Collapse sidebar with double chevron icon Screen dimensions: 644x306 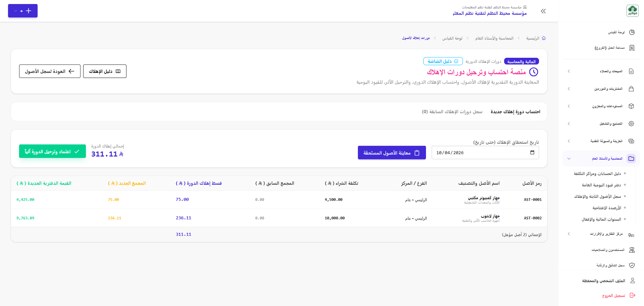tap(543, 11)
